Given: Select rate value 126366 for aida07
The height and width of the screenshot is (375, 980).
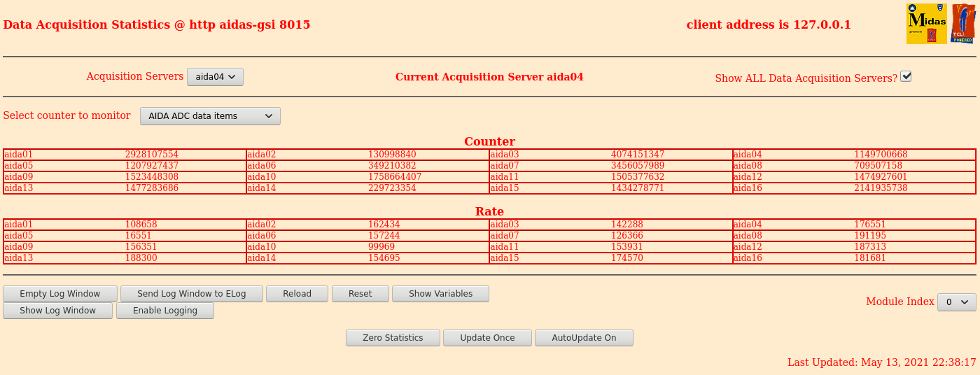Looking at the screenshot, I should tap(627, 236).
